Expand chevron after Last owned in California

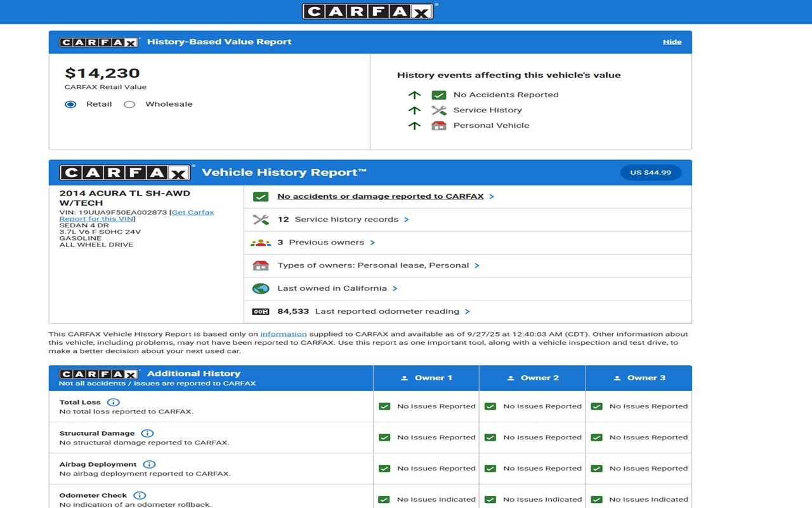click(395, 288)
